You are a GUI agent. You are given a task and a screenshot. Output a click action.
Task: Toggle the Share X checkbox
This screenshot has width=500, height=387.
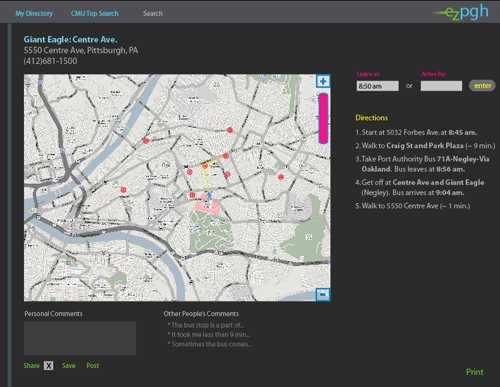coord(49,366)
